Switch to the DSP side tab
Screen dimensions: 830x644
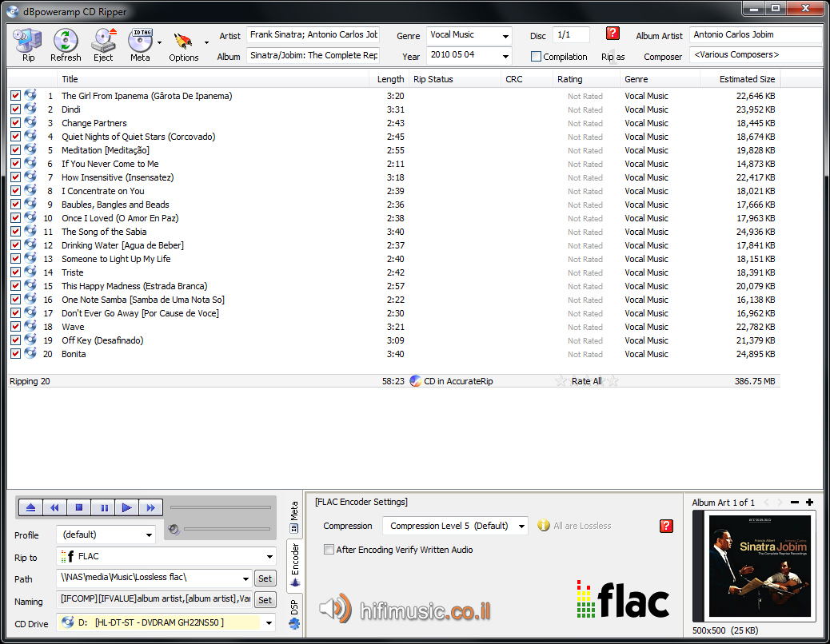coord(294,614)
